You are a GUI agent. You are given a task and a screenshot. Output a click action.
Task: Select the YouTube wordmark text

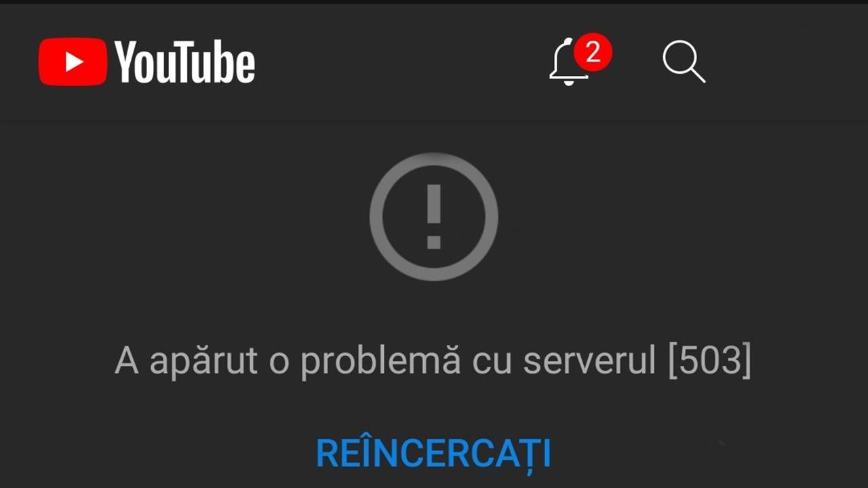[x=184, y=62]
